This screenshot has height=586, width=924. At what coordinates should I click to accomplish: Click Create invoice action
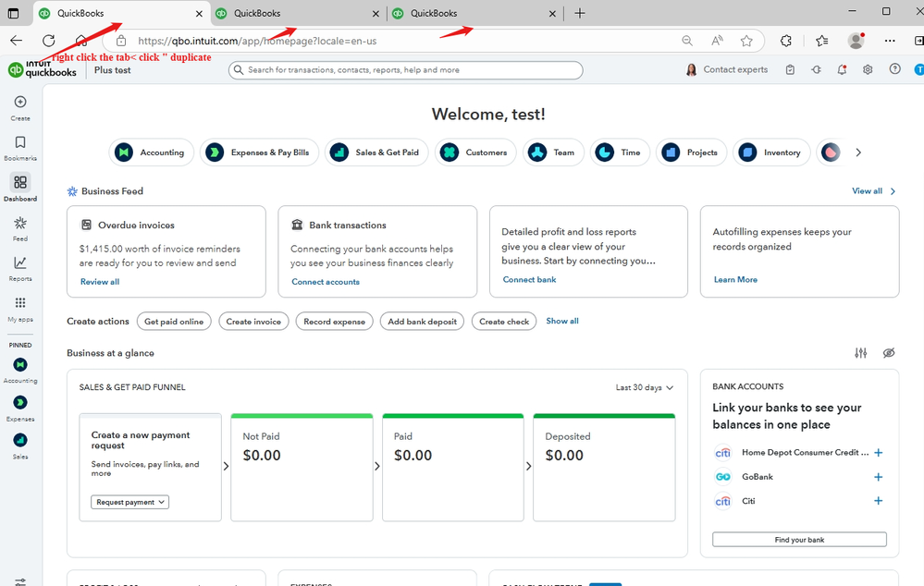pos(253,322)
